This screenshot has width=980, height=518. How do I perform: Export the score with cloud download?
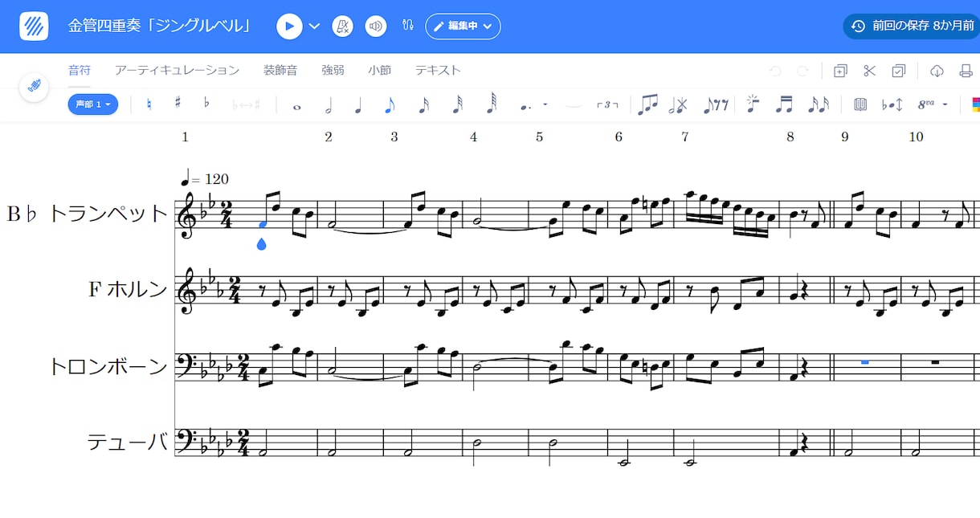tap(937, 71)
